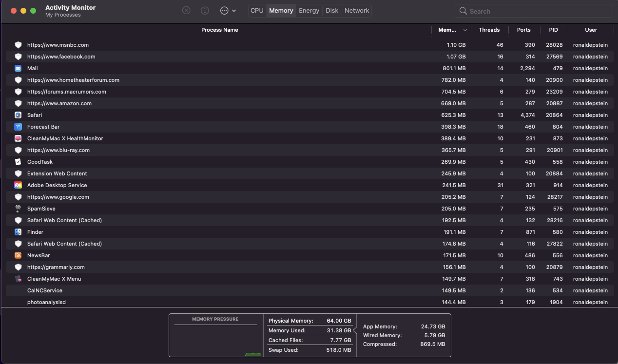This screenshot has height=364, width=618.
Task: Switch to the Disk tab
Action: pyautogui.click(x=332, y=10)
